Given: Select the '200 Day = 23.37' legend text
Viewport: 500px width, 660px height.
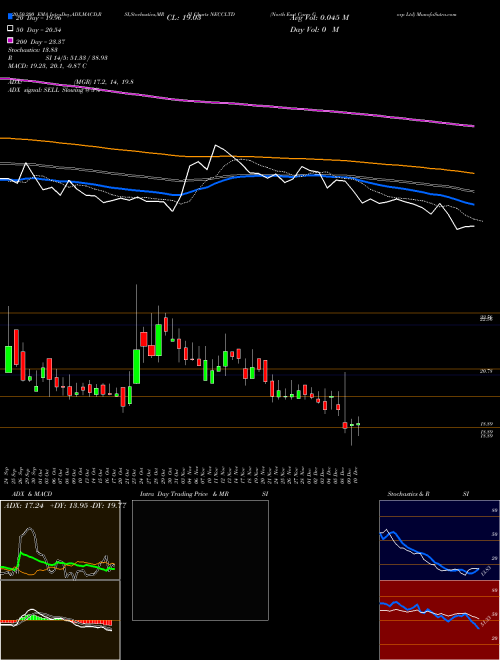Looking at the screenshot, I should 40,42.
